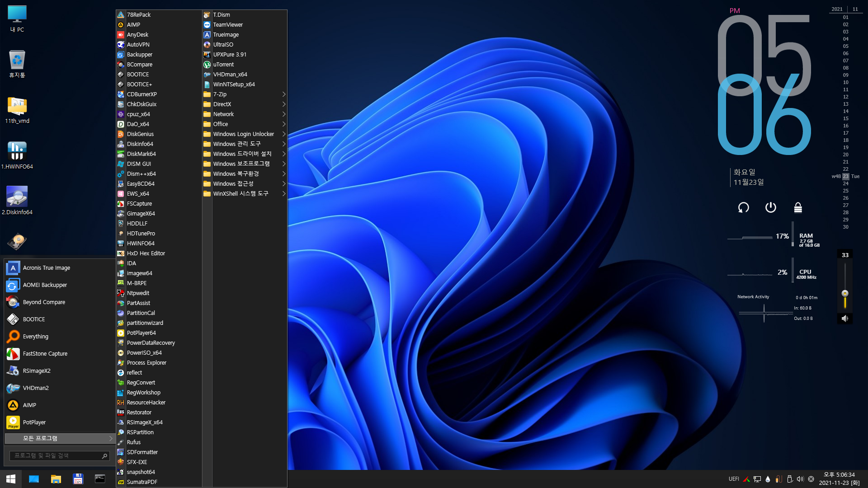Expand WinXShell 시스템 도구 folder
The image size is (868, 488).
tap(245, 194)
